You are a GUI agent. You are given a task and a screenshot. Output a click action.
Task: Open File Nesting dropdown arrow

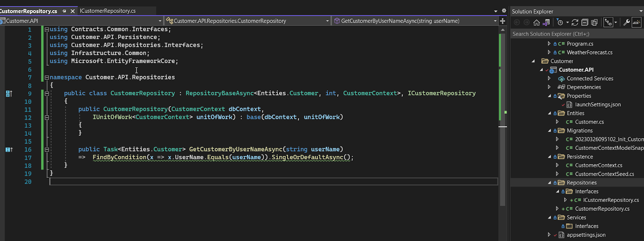[x=615, y=23]
